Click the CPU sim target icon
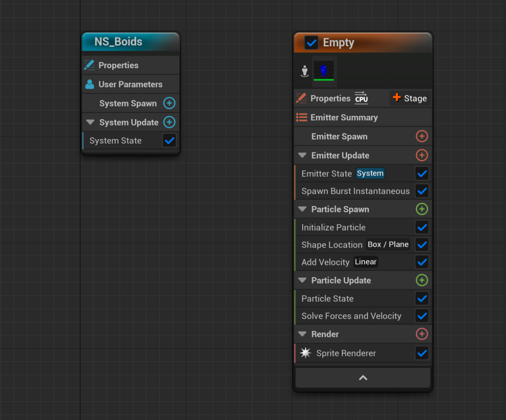Image resolution: width=506 pixels, height=420 pixels. click(x=361, y=98)
